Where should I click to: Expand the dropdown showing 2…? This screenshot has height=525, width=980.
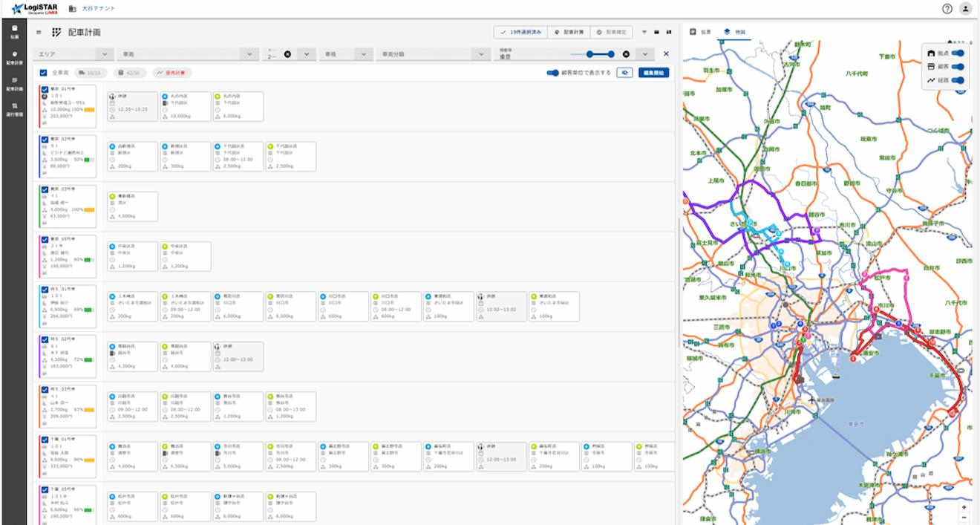coord(306,54)
